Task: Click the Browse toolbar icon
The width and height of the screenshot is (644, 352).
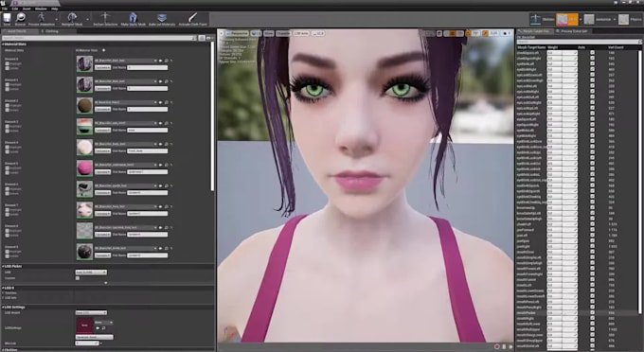Action: pyautogui.click(x=20, y=19)
